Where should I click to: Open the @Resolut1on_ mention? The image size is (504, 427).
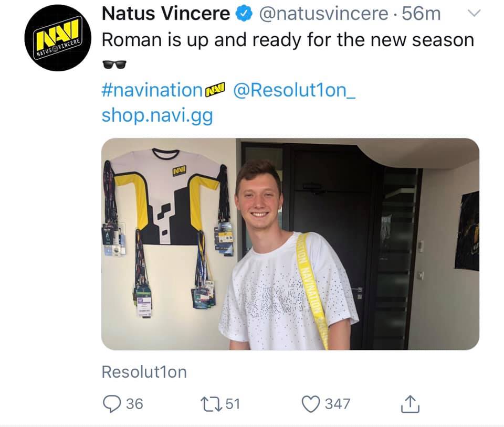point(294,90)
